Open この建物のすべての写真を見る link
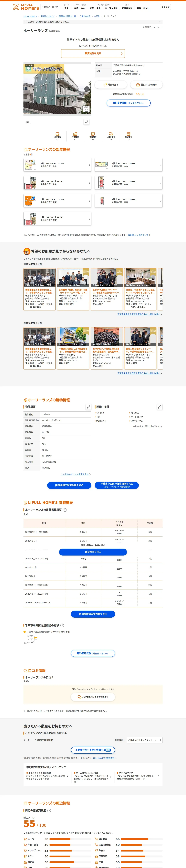186x868 pixels. click(x=75, y=475)
